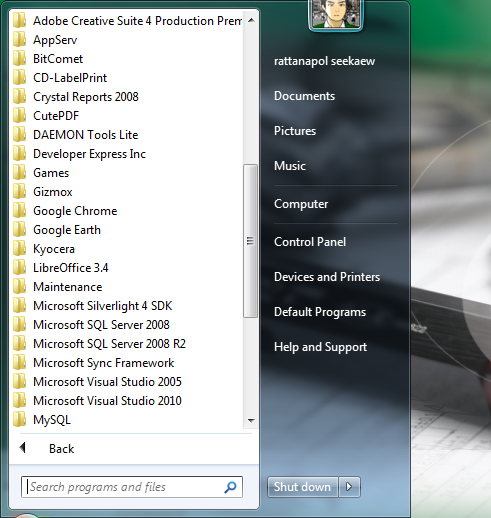Open Control Panel from the right pane
The height and width of the screenshot is (518, 491).
pos(310,242)
